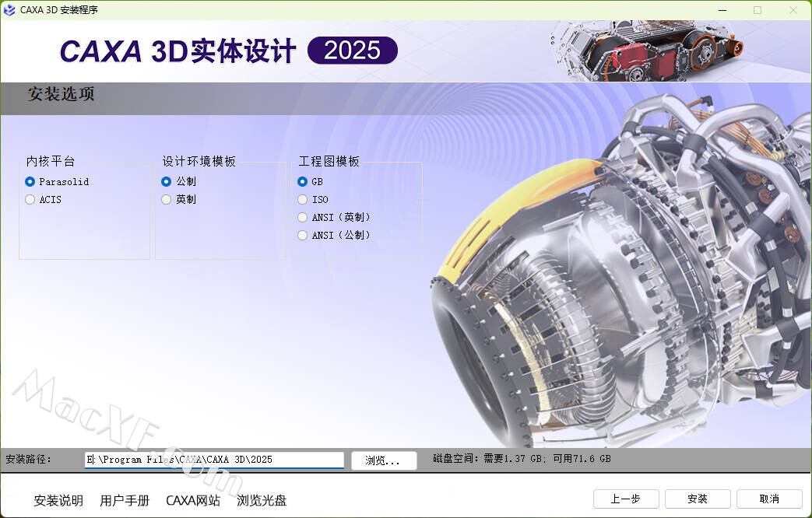Cancel setup using 取消 button
Image resolution: width=812 pixels, height=518 pixels.
point(769,499)
